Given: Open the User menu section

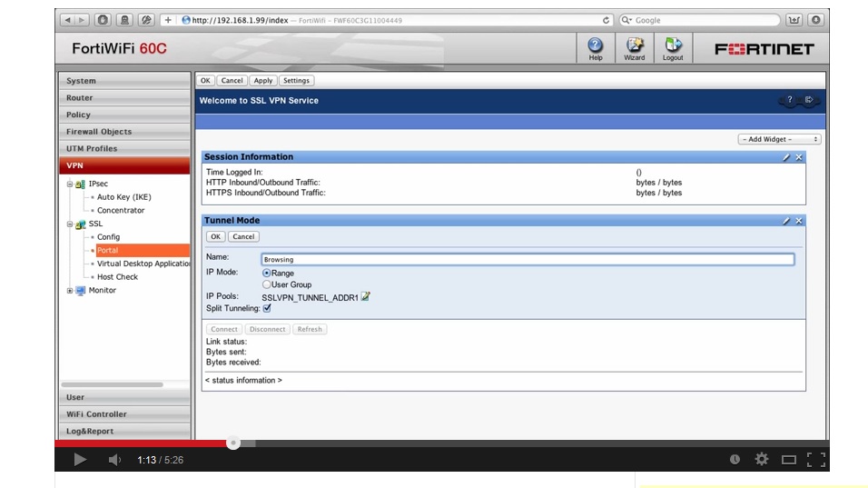Looking at the screenshot, I should tap(124, 397).
